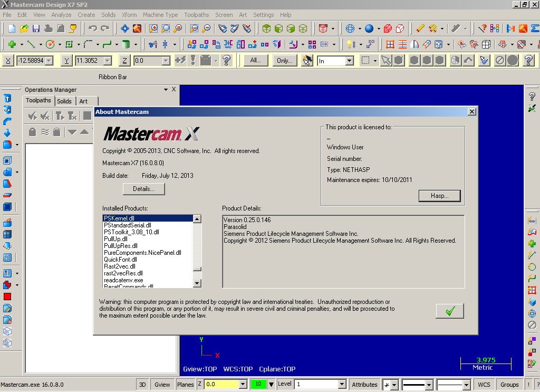540x392 pixels.
Task: Click the create point green plus icon
Action: [12, 44]
